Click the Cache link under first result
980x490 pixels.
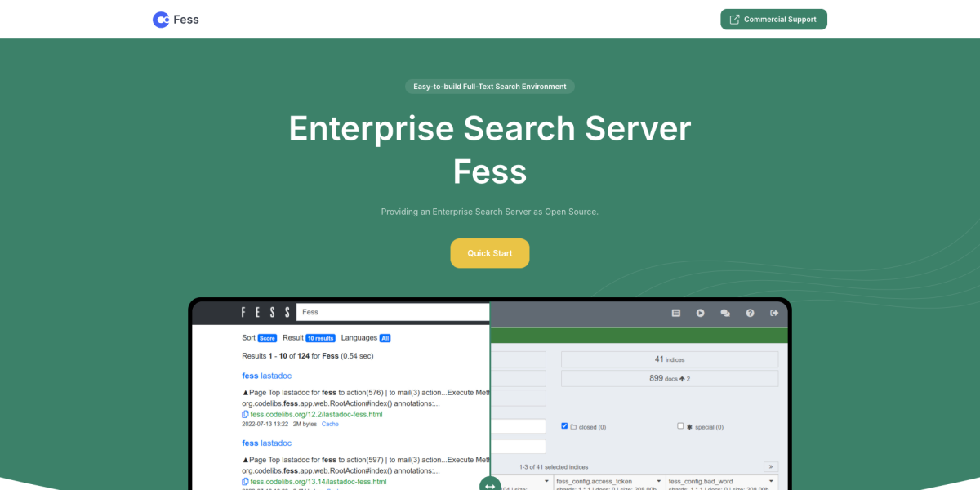pos(330,425)
